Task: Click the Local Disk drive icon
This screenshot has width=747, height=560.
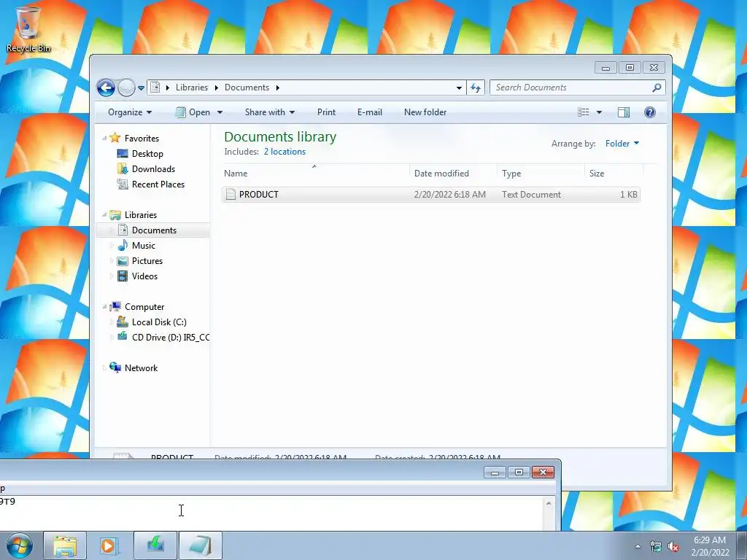Action: coord(123,322)
